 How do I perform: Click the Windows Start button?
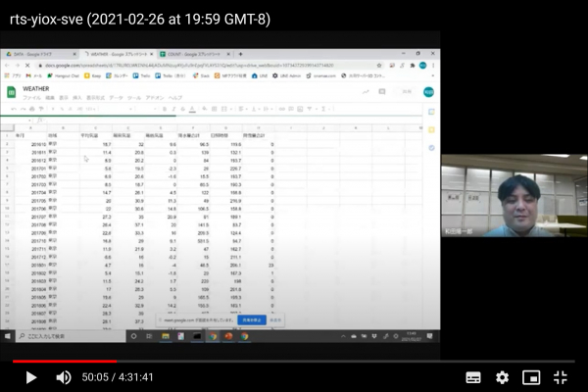[x=8, y=335]
